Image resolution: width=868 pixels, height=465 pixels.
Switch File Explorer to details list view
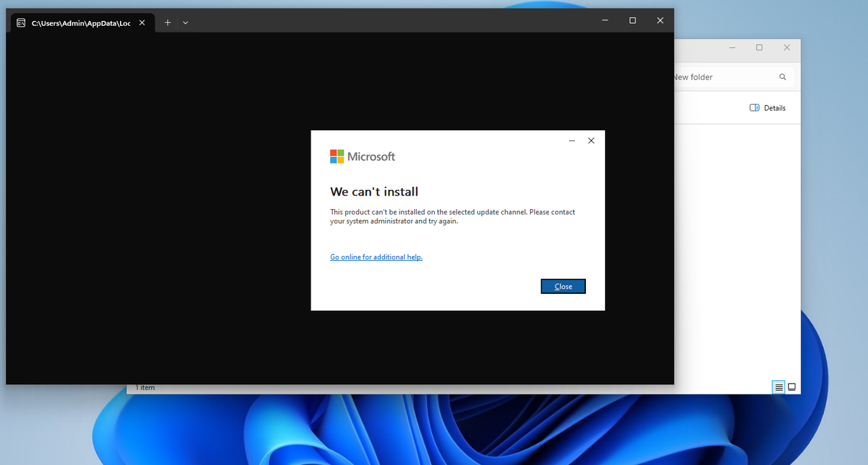click(779, 388)
